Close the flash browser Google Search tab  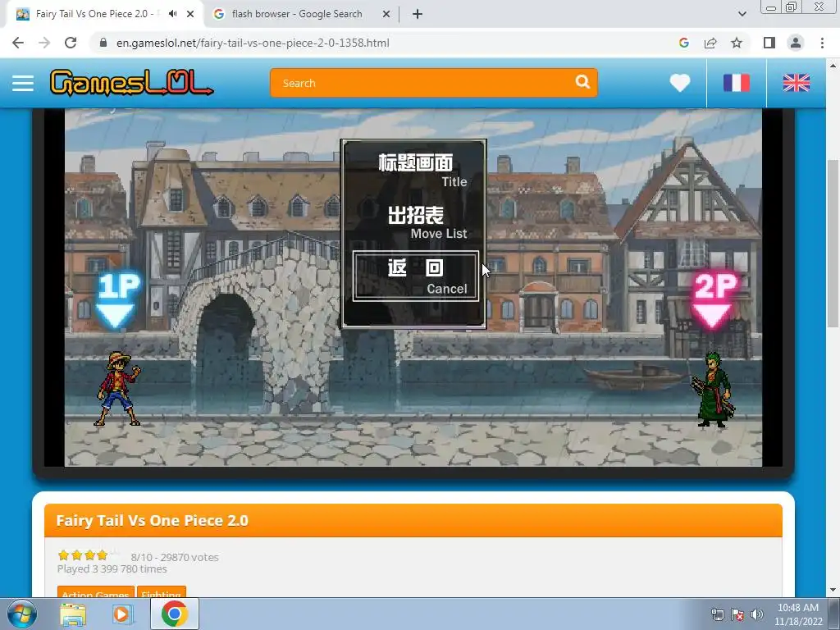tap(386, 14)
